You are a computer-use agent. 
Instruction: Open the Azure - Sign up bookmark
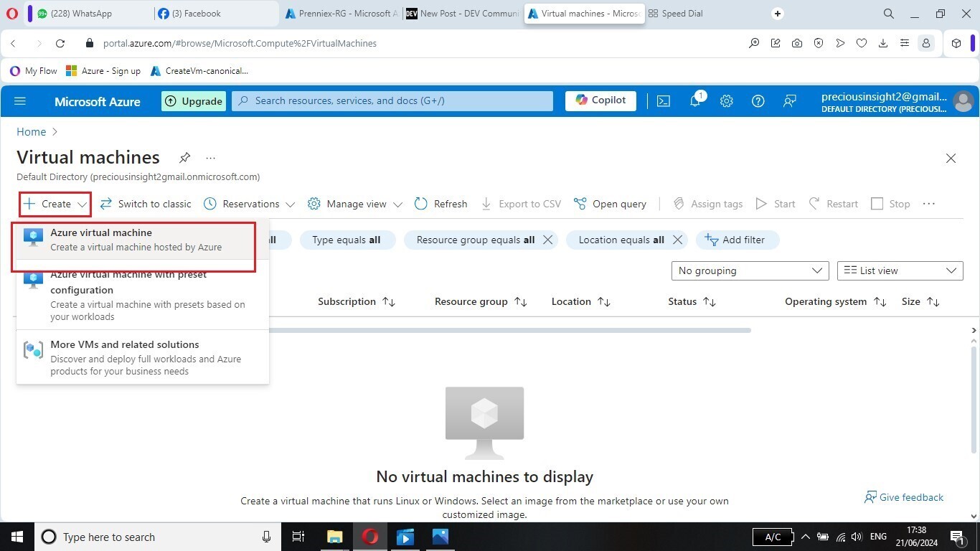click(103, 71)
